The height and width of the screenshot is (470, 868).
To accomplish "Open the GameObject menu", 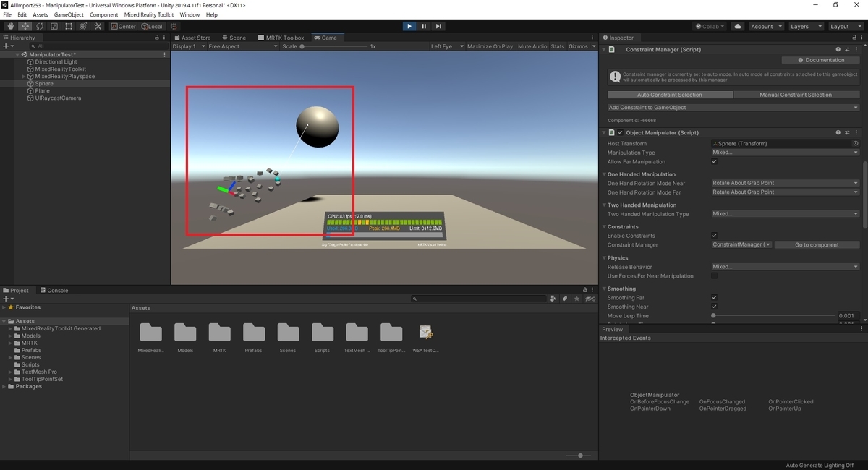I will point(69,14).
